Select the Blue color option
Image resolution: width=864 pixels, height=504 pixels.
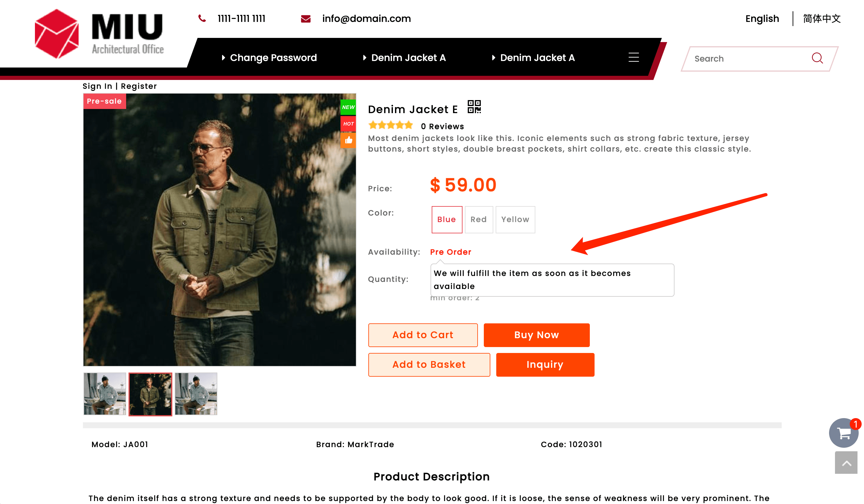pos(447,219)
